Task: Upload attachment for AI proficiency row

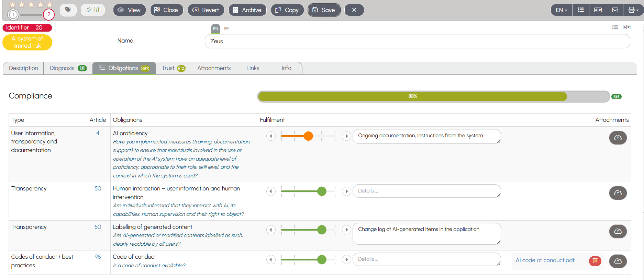Action: coord(618,138)
